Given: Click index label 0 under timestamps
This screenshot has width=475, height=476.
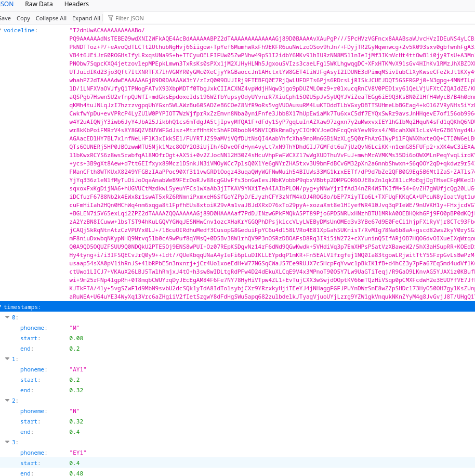Looking at the screenshot, I should click(x=14, y=317).
